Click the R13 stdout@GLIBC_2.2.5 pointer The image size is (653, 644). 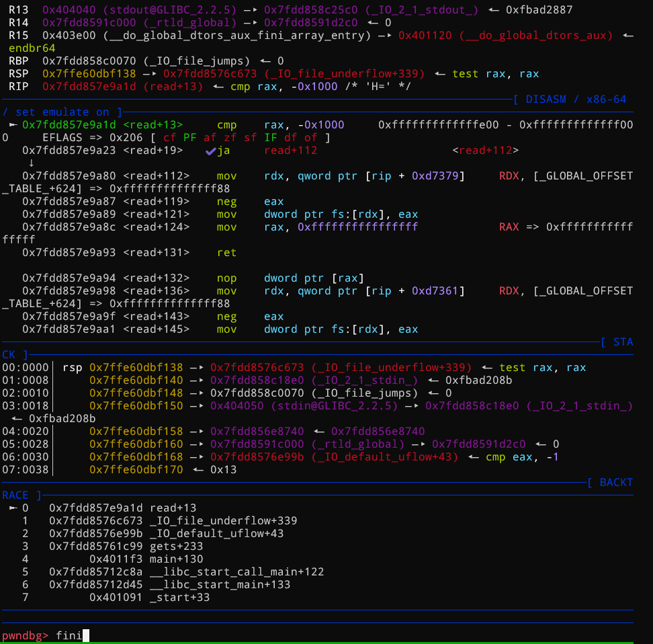coord(140,10)
